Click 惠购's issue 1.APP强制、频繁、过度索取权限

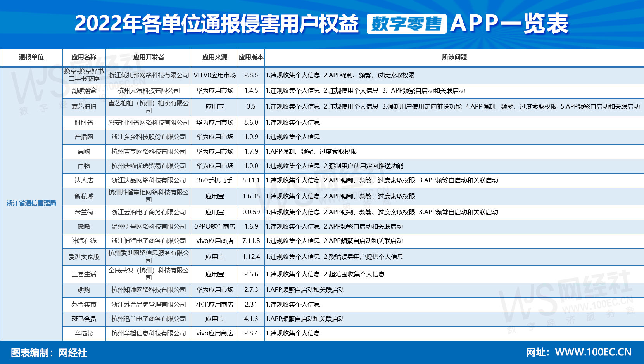[x=311, y=152]
